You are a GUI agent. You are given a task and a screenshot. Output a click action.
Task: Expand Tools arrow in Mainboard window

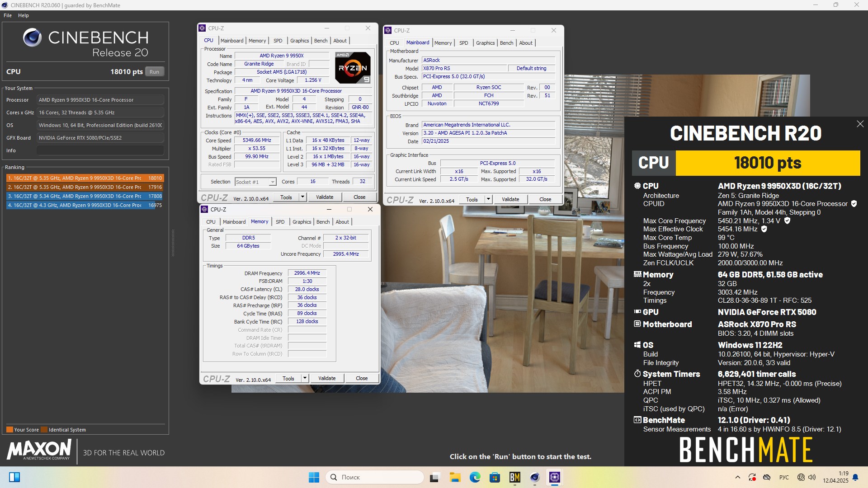coord(488,199)
